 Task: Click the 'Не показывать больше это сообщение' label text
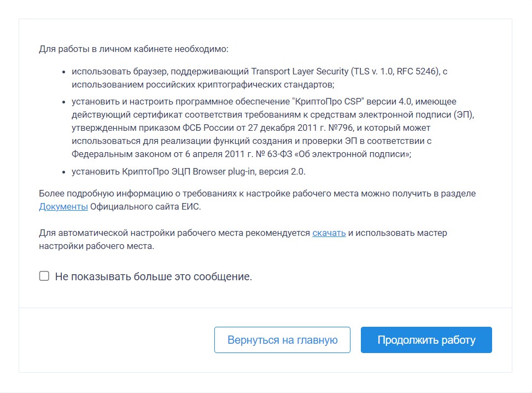coord(154,276)
